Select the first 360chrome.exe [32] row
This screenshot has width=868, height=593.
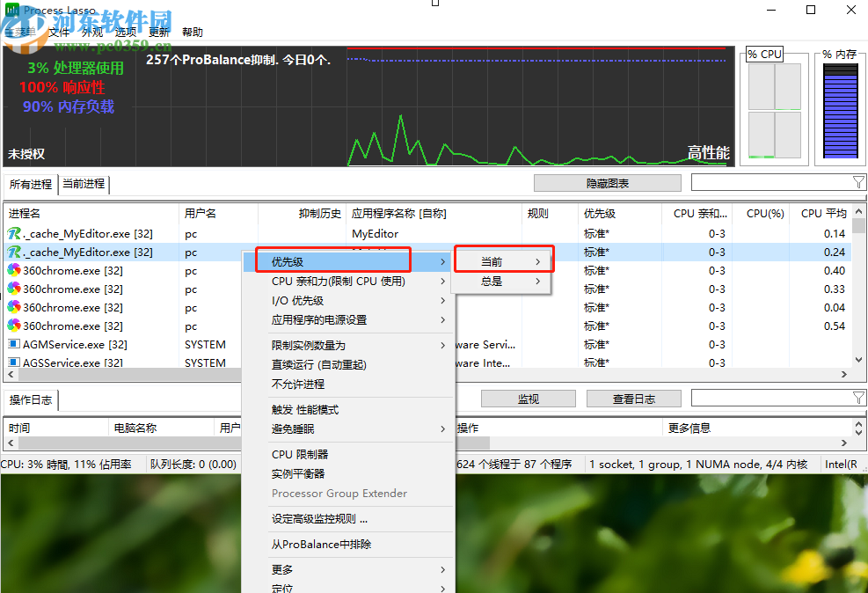coord(427,271)
